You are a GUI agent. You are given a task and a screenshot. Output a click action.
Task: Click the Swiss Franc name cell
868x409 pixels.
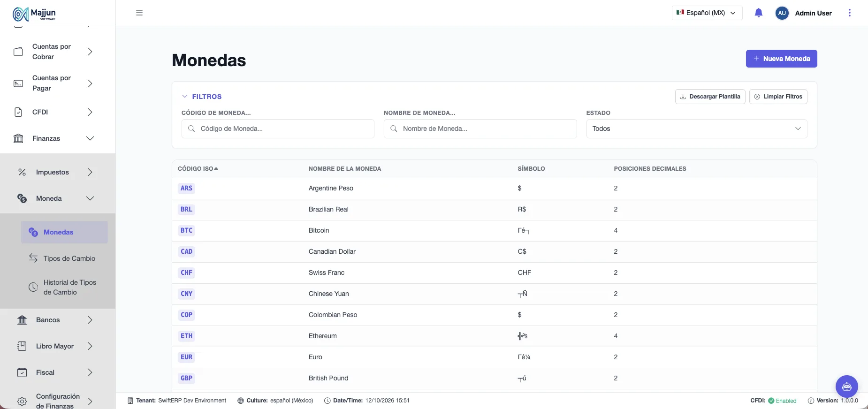pos(327,273)
